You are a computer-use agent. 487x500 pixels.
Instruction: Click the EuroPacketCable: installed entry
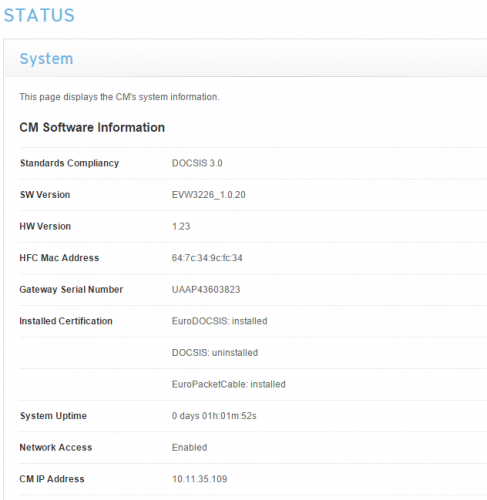[229, 384]
